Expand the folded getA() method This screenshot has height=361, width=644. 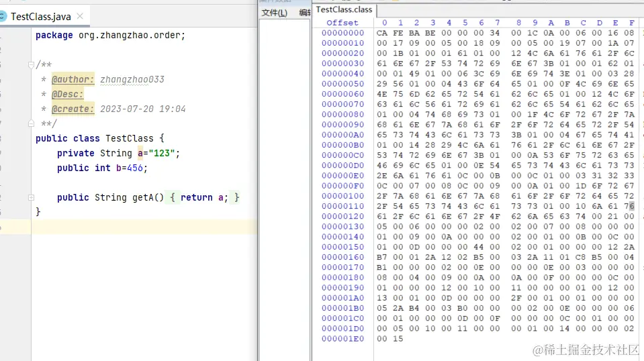click(x=31, y=197)
